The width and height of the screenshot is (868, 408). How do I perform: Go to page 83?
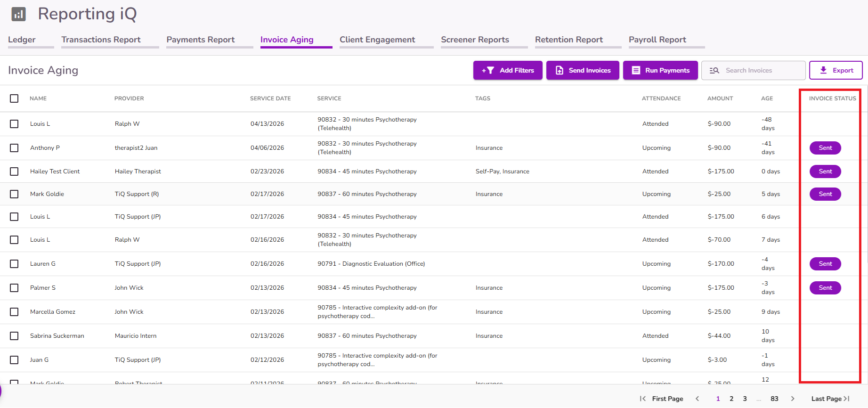point(774,399)
